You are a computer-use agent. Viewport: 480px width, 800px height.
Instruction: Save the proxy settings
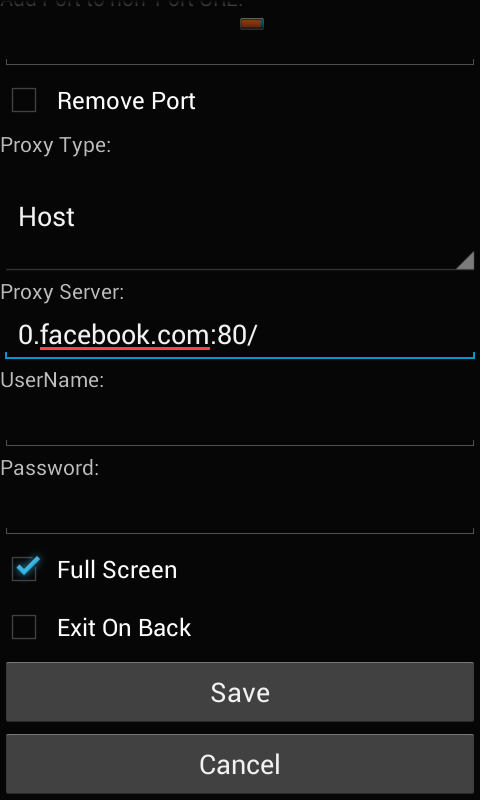(240, 692)
